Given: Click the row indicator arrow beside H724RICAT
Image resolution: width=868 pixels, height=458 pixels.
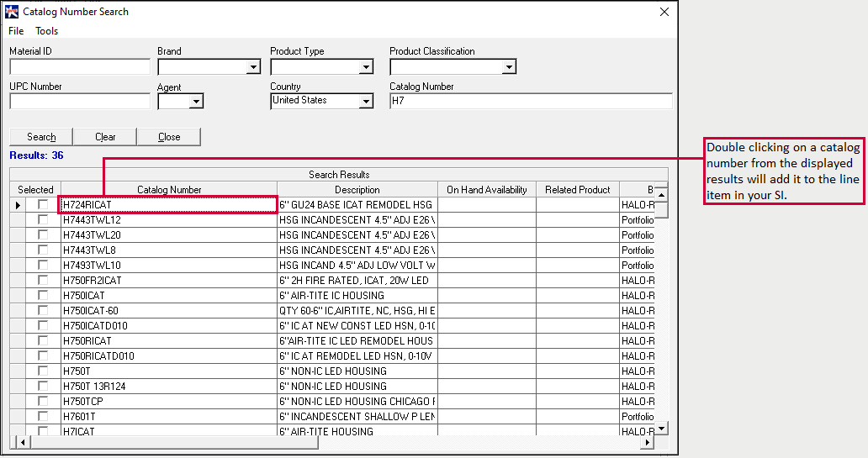Looking at the screenshot, I should point(18,205).
